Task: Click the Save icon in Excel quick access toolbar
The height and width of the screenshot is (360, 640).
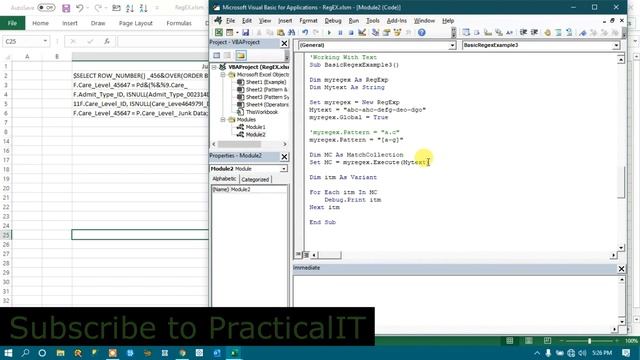Action: tap(66, 8)
